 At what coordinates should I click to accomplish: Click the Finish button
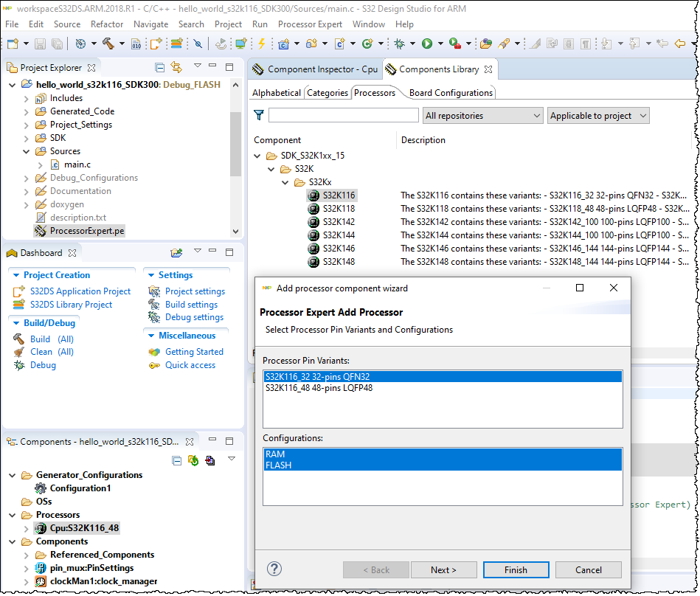[x=516, y=569]
